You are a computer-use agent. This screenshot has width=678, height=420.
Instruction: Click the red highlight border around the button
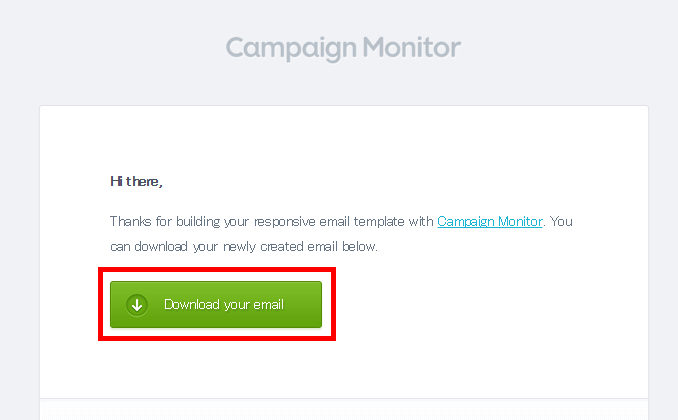217,270
